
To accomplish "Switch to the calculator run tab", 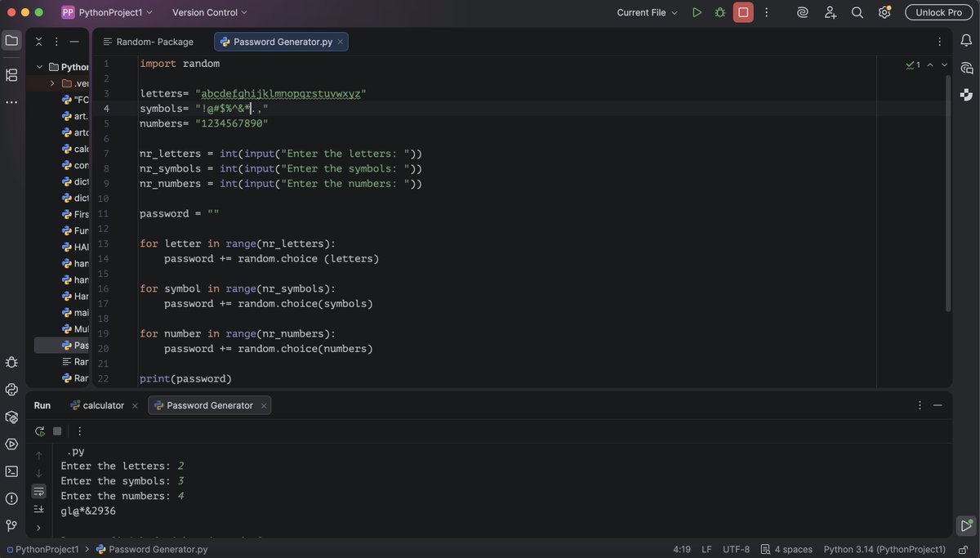I will (97, 405).
